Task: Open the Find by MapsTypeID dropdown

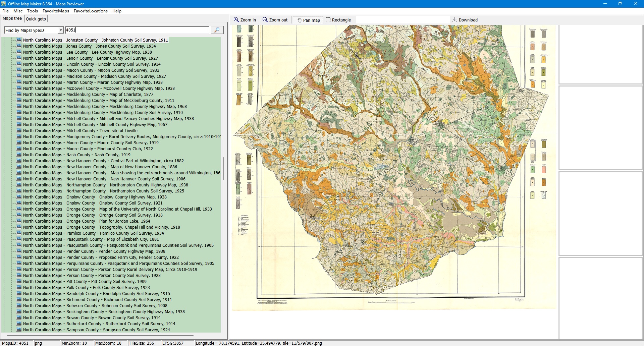Action: (61, 30)
